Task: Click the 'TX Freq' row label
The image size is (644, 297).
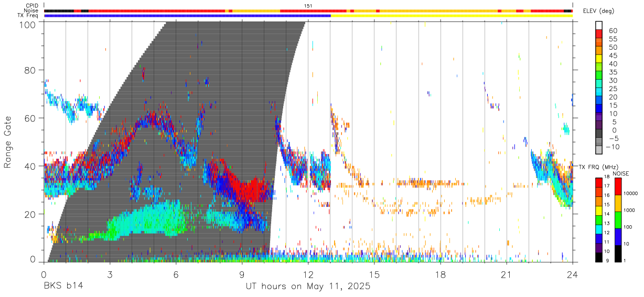Action: coord(28,15)
